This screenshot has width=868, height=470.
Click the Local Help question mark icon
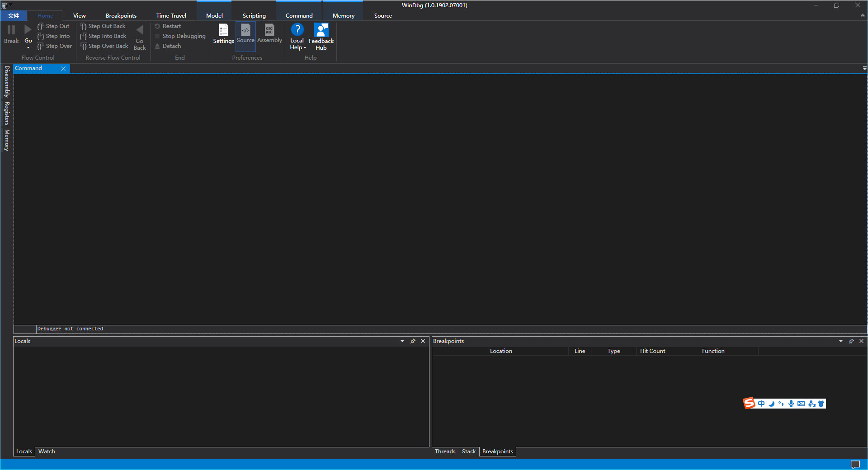coord(297,30)
